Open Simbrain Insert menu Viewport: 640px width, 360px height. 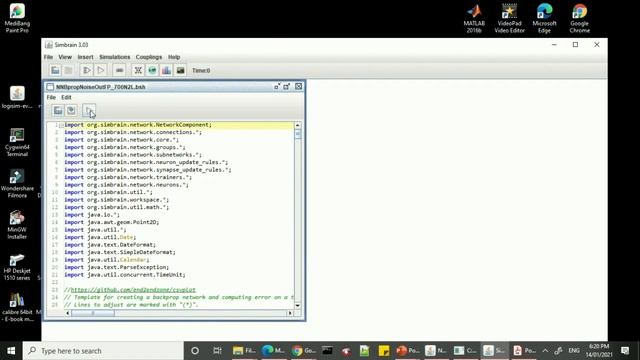point(85,57)
